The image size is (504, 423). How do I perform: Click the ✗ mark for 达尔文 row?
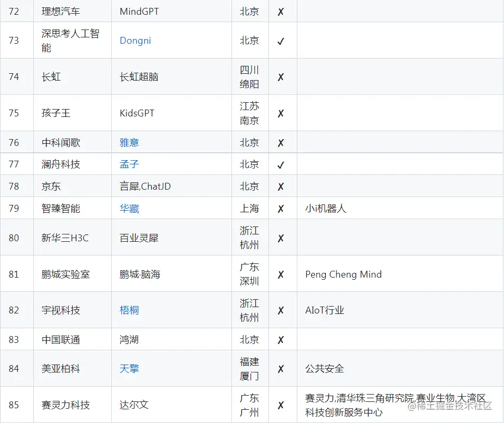(x=282, y=405)
